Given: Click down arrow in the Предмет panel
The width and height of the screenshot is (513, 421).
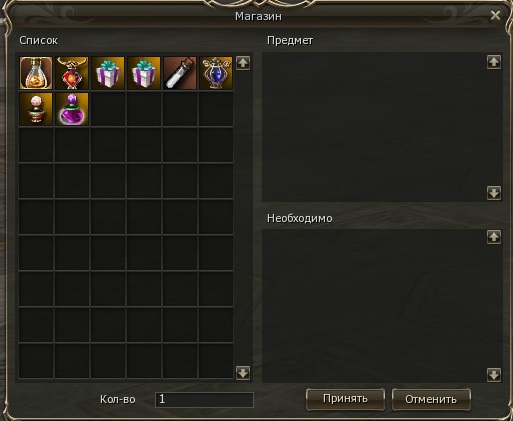Looking at the screenshot, I should (x=494, y=193).
